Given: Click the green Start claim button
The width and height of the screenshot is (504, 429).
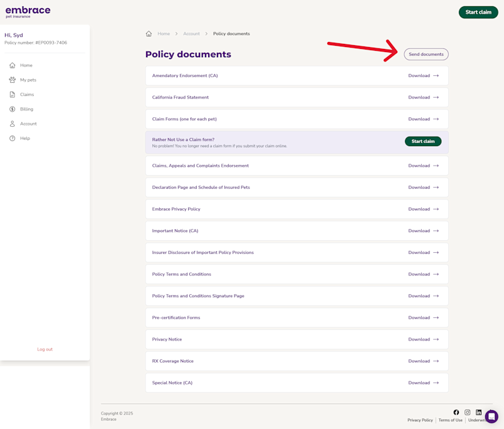Looking at the screenshot, I should (x=478, y=12).
